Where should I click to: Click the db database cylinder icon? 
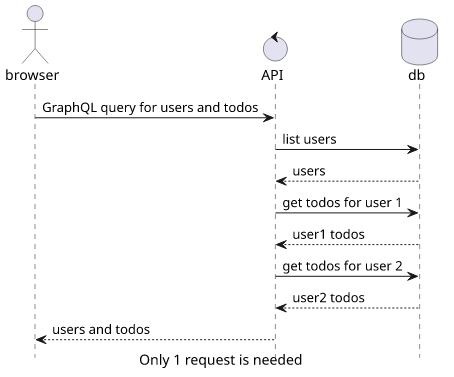pos(419,42)
